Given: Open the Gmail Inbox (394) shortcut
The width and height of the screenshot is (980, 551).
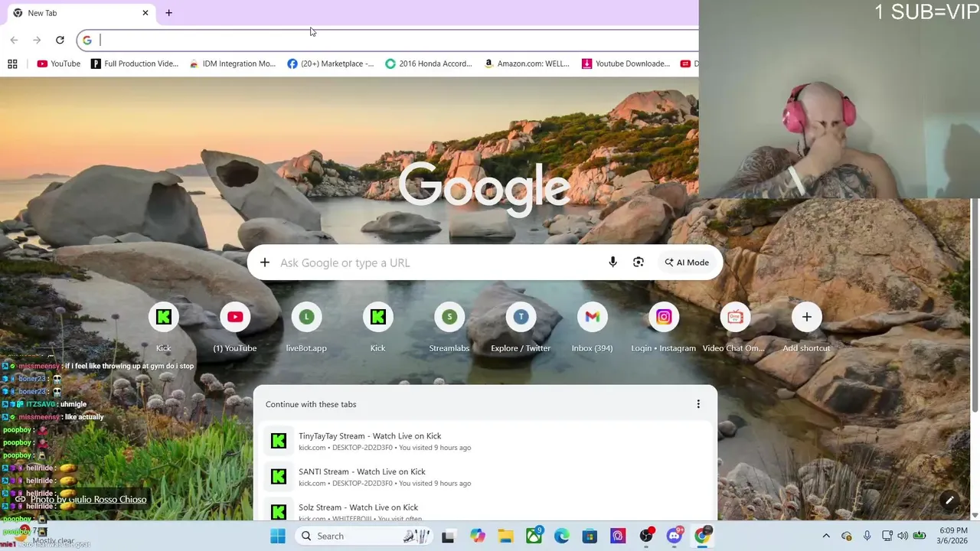Looking at the screenshot, I should (x=592, y=328).
